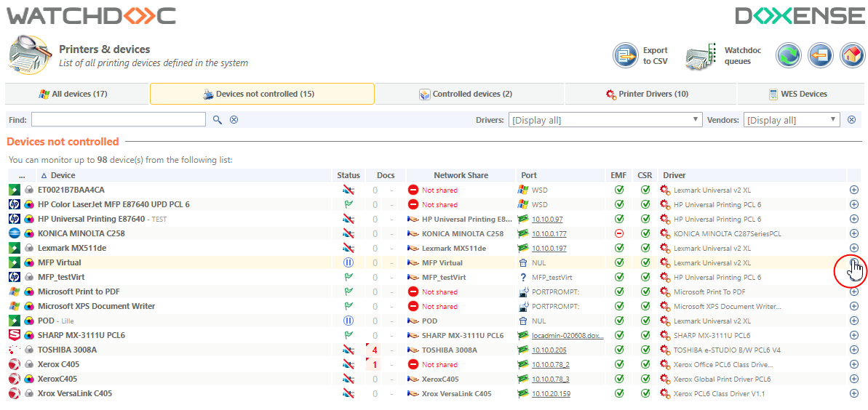This screenshot has width=868, height=410.
Task: Open Controlled devices (2) tab
Action: coord(470,94)
